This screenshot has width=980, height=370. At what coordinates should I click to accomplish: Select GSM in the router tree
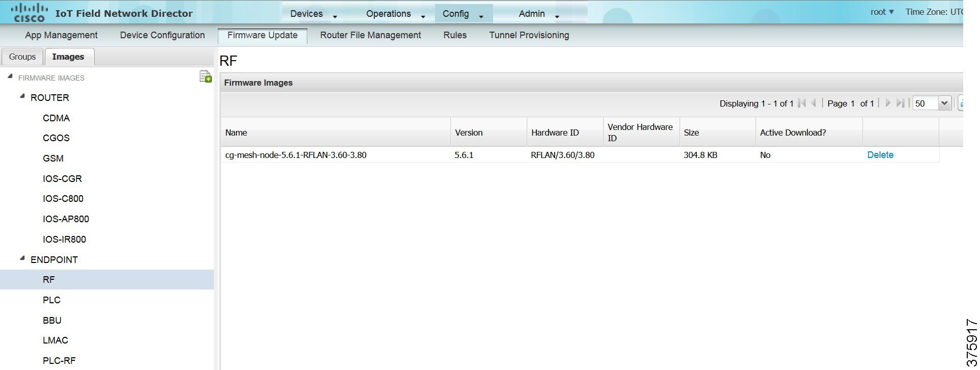point(53,158)
